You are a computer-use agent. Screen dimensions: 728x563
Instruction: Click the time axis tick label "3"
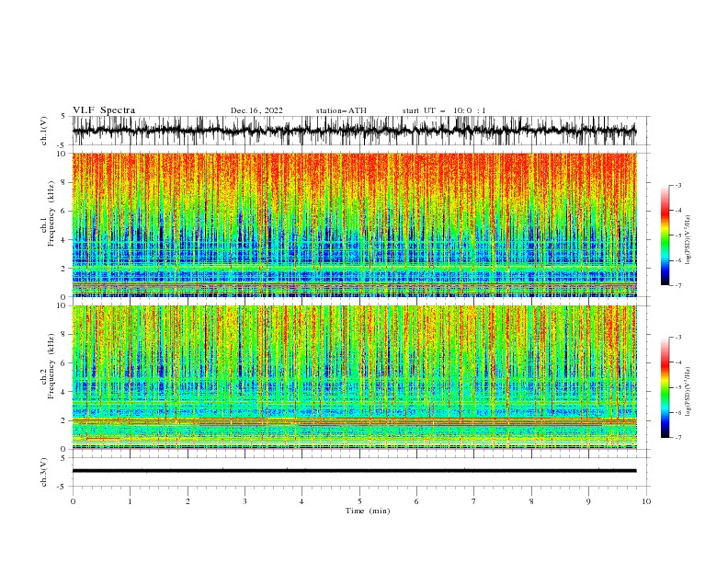tap(245, 501)
